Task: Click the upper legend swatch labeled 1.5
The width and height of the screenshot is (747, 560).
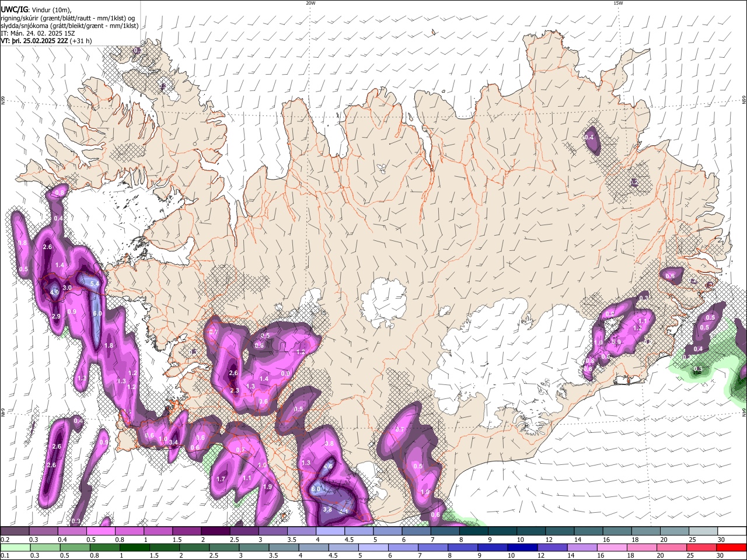Action: (x=187, y=531)
